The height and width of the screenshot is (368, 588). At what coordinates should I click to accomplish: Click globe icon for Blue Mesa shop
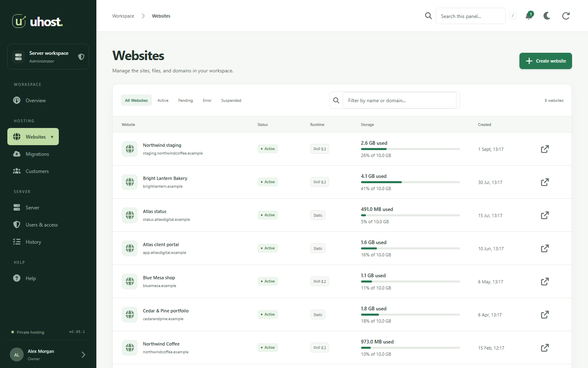click(130, 281)
